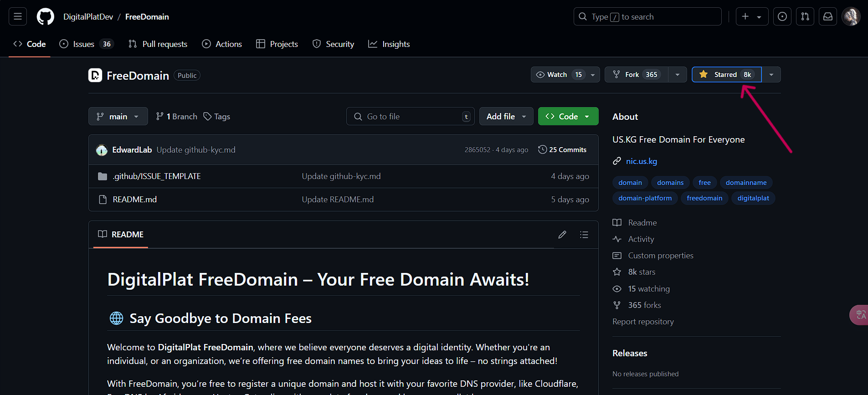The width and height of the screenshot is (868, 395).
Task: Open the Projects tab
Action: pos(277,44)
